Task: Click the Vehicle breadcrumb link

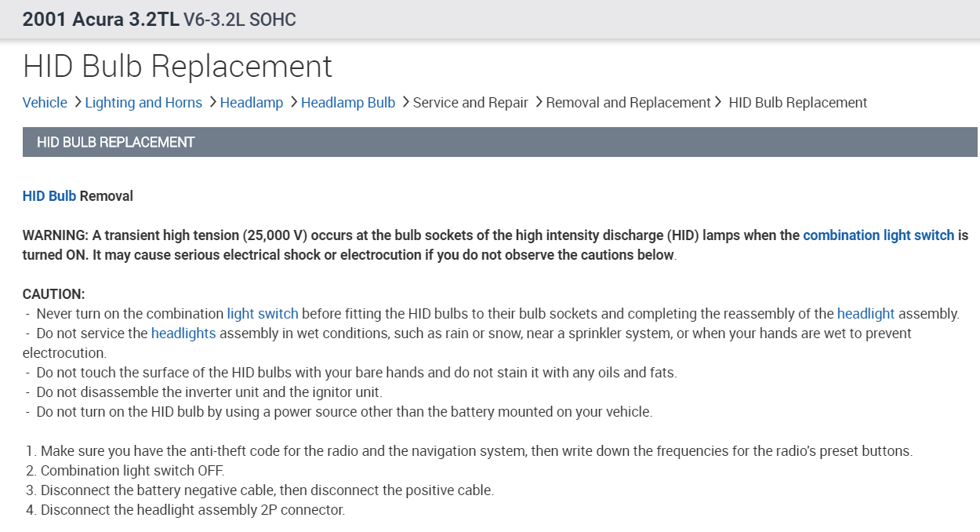Action: [45, 103]
